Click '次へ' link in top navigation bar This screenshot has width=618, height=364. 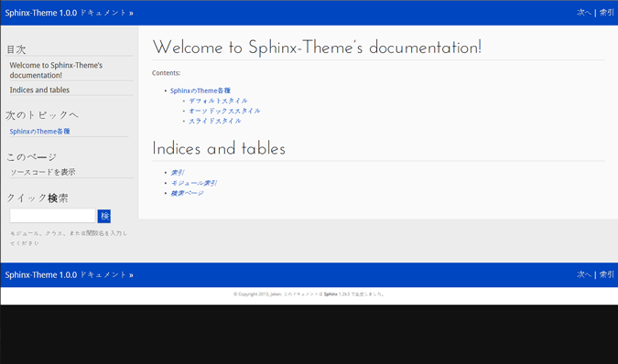coord(584,13)
